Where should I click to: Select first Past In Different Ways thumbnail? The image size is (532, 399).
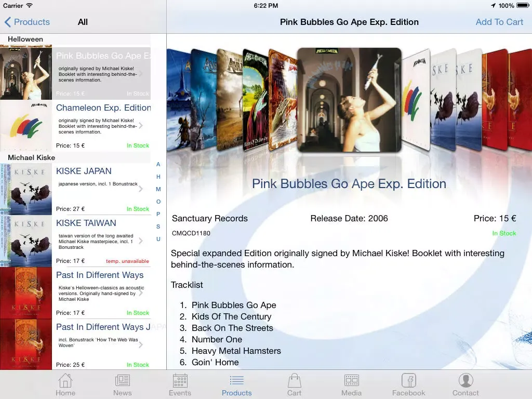(26, 293)
